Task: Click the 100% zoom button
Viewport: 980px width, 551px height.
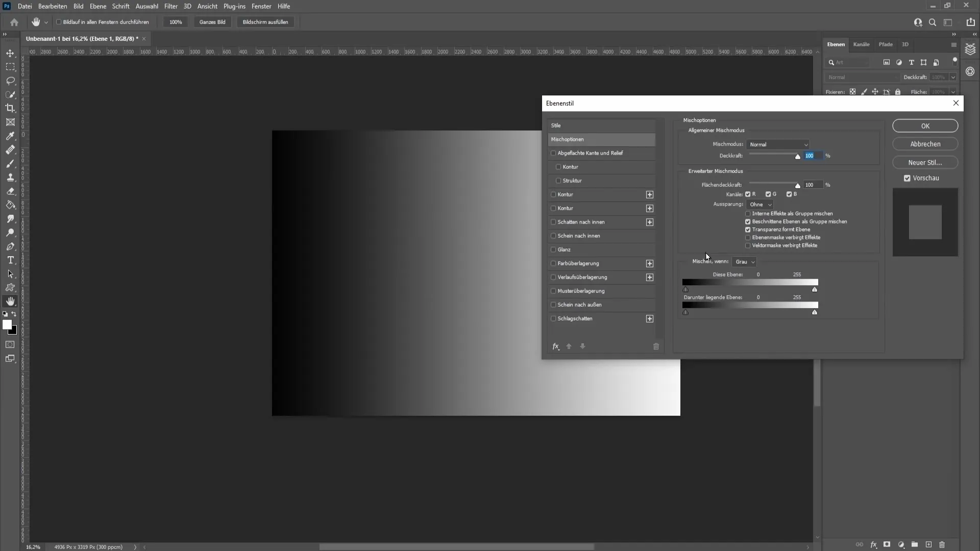Action: point(176,22)
